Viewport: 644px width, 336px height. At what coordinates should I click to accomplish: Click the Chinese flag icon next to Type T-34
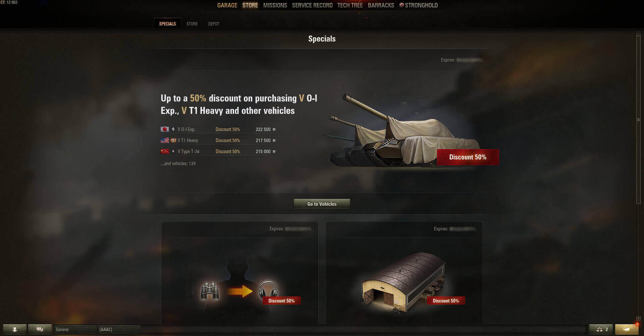point(165,151)
